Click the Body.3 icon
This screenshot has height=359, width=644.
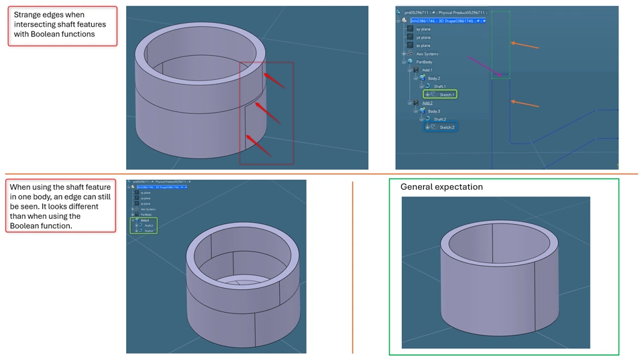click(422, 111)
